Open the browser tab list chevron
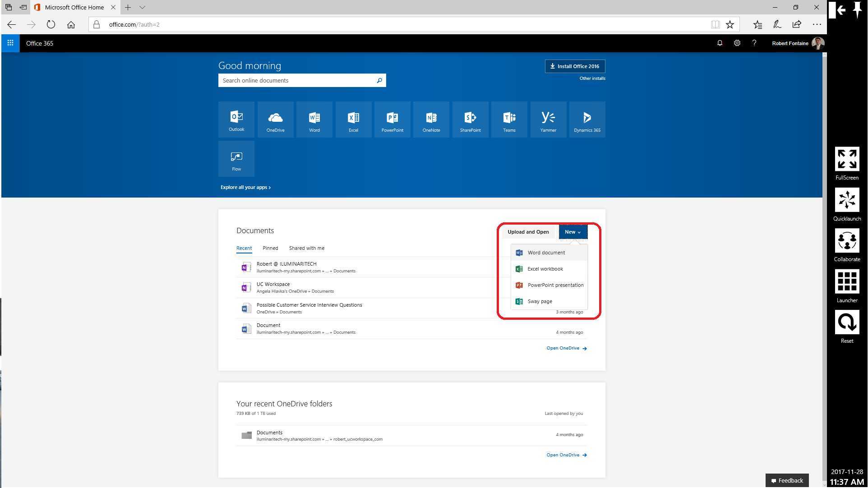 pos(142,7)
